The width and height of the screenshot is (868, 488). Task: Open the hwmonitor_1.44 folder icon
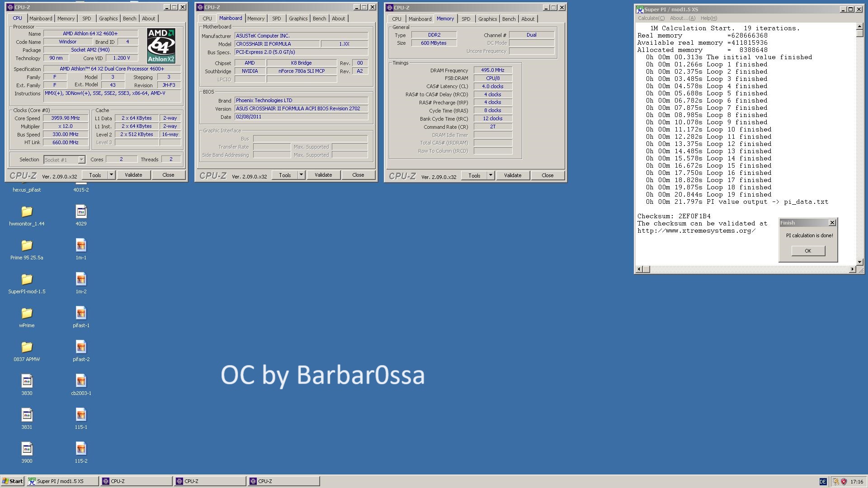click(27, 211)
